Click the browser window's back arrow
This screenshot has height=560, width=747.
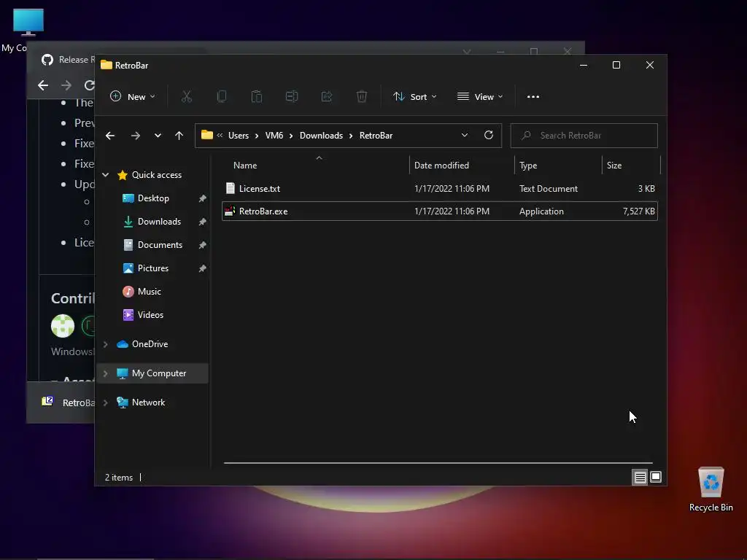[43, 85]
